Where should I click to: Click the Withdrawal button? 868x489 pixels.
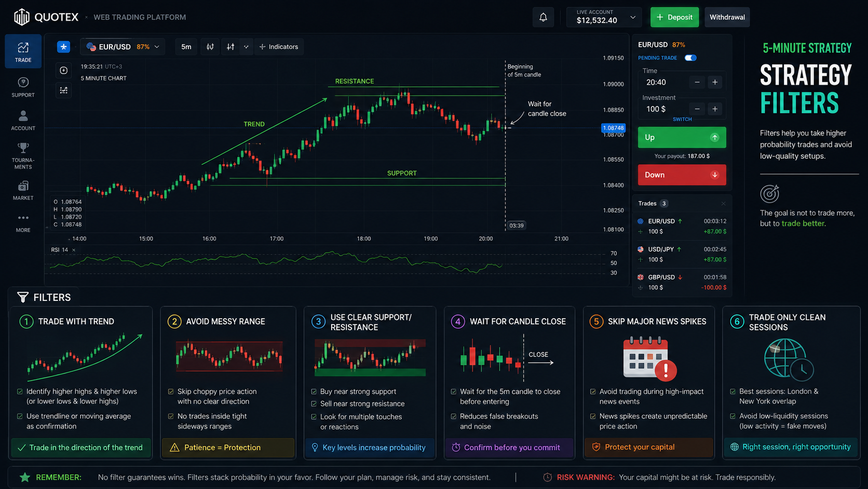pyautogui.click(x=727, y=17)
